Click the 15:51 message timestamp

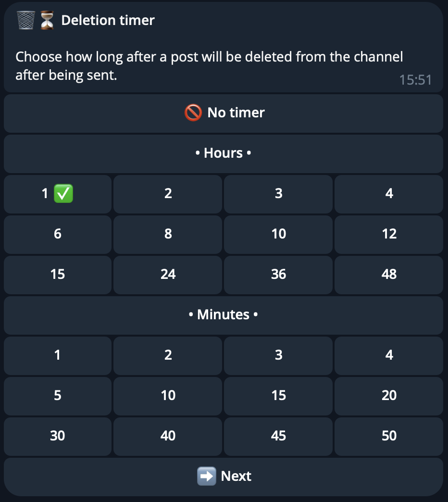tap(415, 80)
